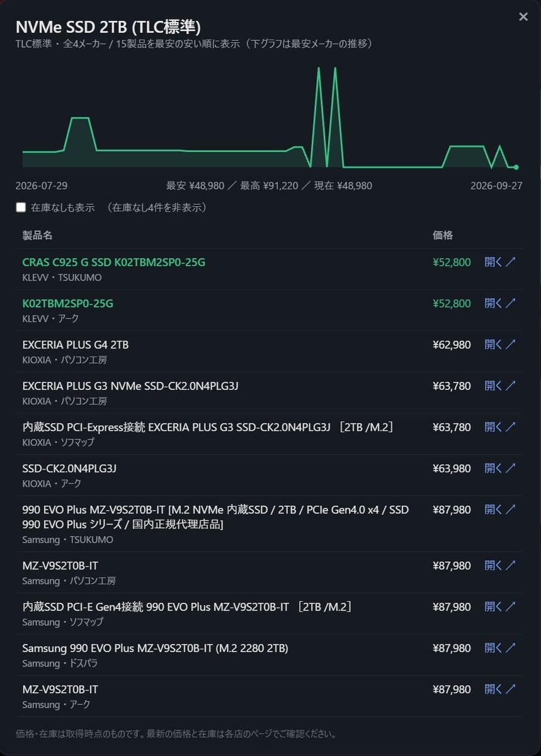Click product name EXCERIA PLUS G3 NVMe SSD-CK2.0N4PLG3J
This screenshot has height=756, width=541.
(130, 386)
